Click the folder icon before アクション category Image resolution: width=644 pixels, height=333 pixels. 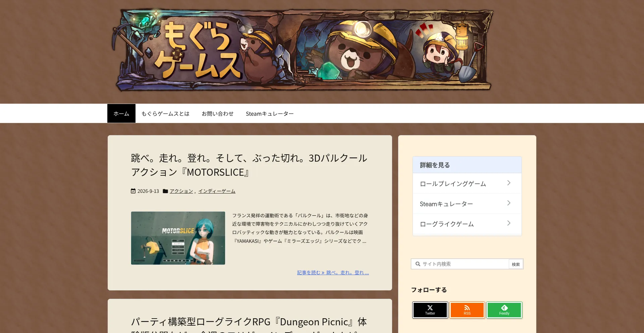pyautogui.click(x=165, y=191)
